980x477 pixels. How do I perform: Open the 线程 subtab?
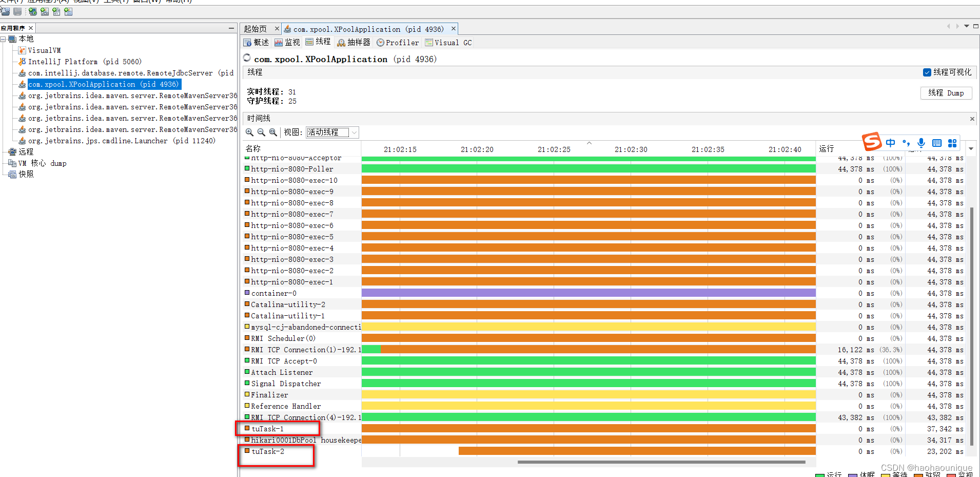click(x=318, y=42)
